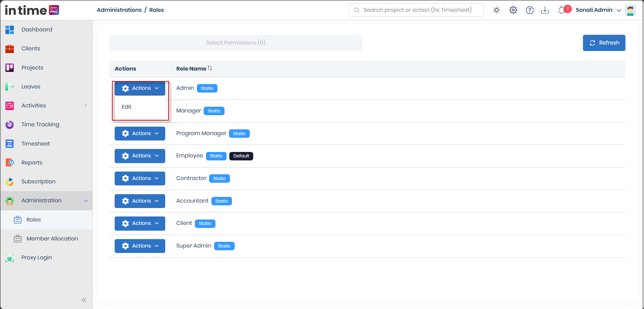Open Member Allocation in sidebar
Screen dimensions: 644x309
point(47,239)
